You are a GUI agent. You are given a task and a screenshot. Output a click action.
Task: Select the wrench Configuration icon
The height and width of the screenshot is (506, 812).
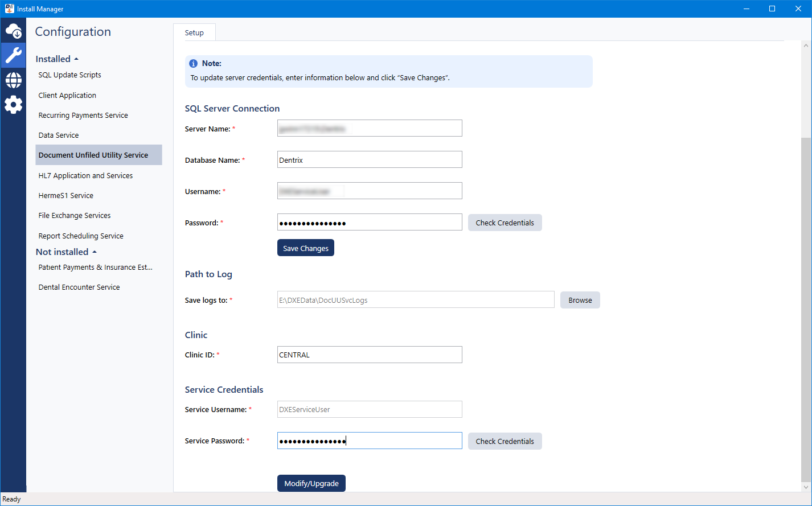pyautogui.click(x=13, y=55)
